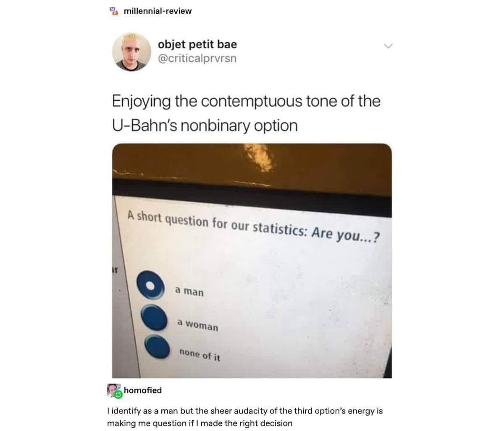Click homofied's reblog comment text
This screenshot has height=431, width=504.
[245, 417]
